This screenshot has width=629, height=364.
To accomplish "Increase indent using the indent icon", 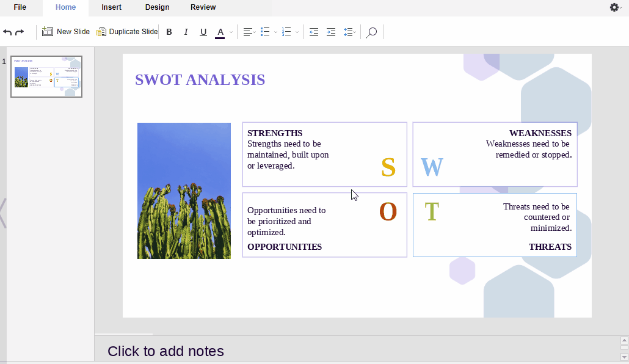I will point(331,32).
